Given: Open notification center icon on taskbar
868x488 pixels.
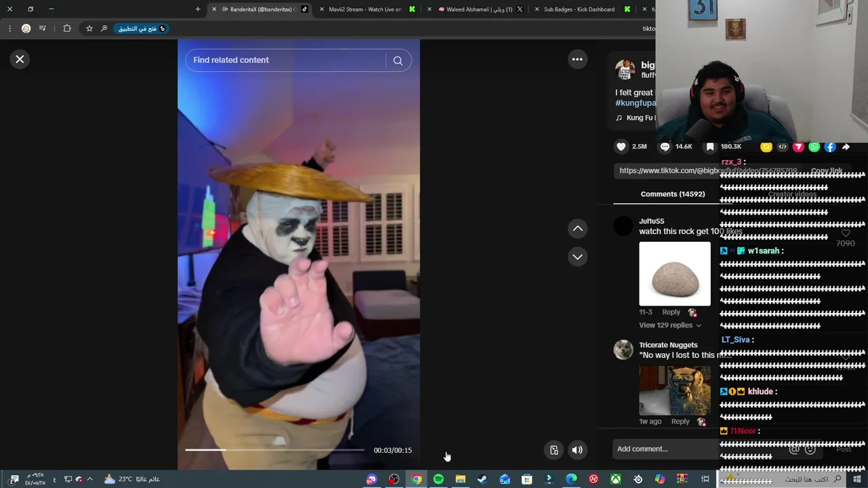Looking at the screenshot, I should 14,479.
